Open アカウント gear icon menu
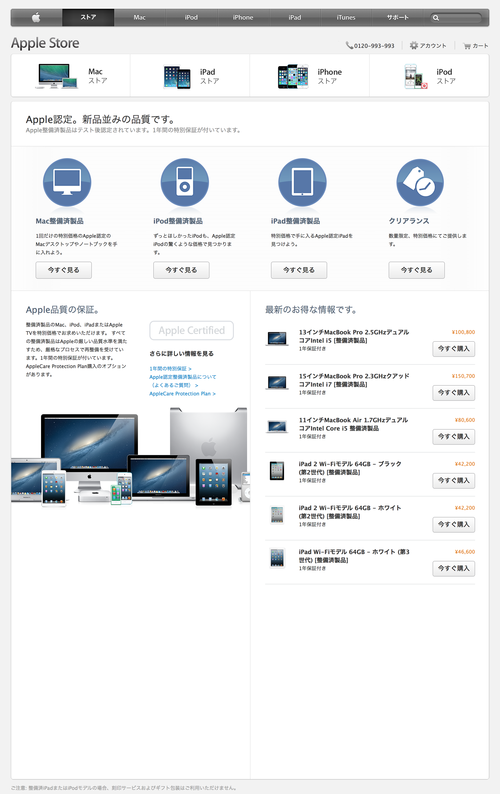 pyautogui.click(x=414, y=46)
